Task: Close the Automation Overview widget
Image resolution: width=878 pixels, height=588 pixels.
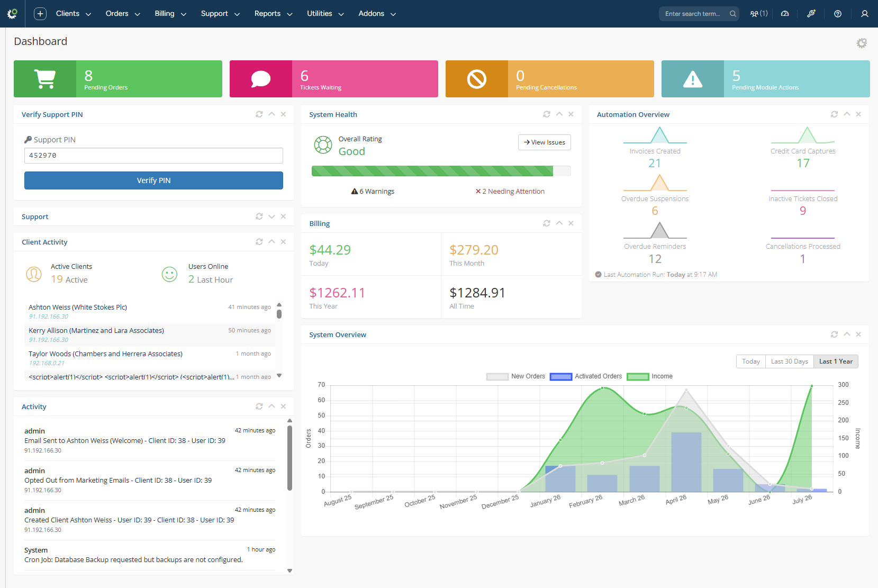Action: [858, 114]
